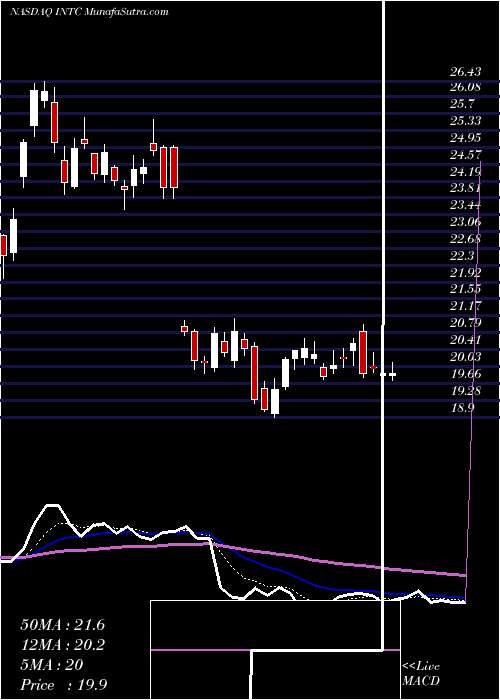Screen dimensions: 500x700
Task: Click the 19.28 price axis label
Action: 465,391
